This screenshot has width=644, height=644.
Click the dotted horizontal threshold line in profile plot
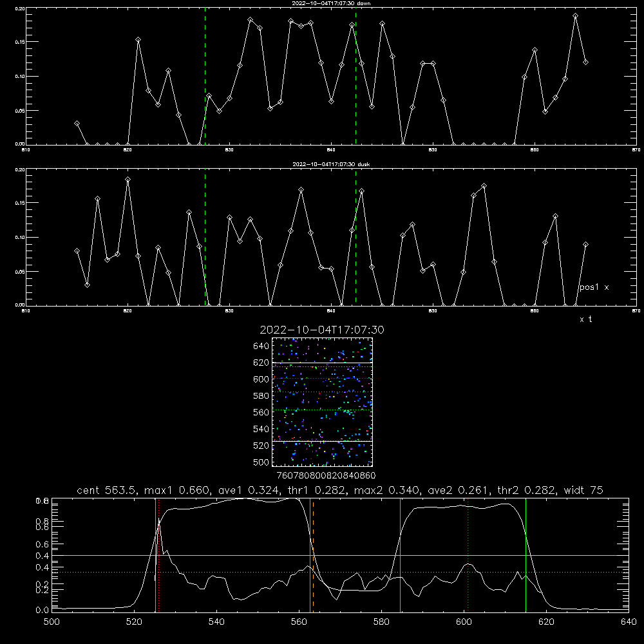pyautogui.click(x=340, y=572)
